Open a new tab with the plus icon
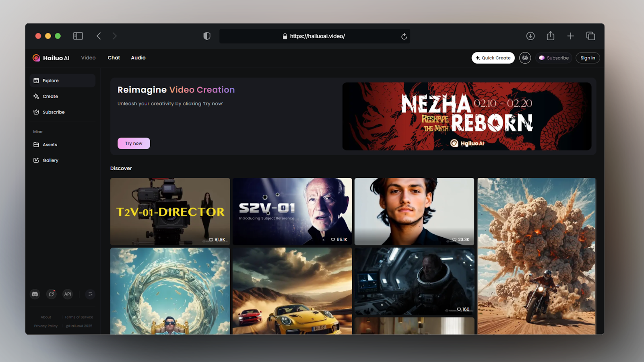Screen dimensions: 644x362 pos(570,36)
